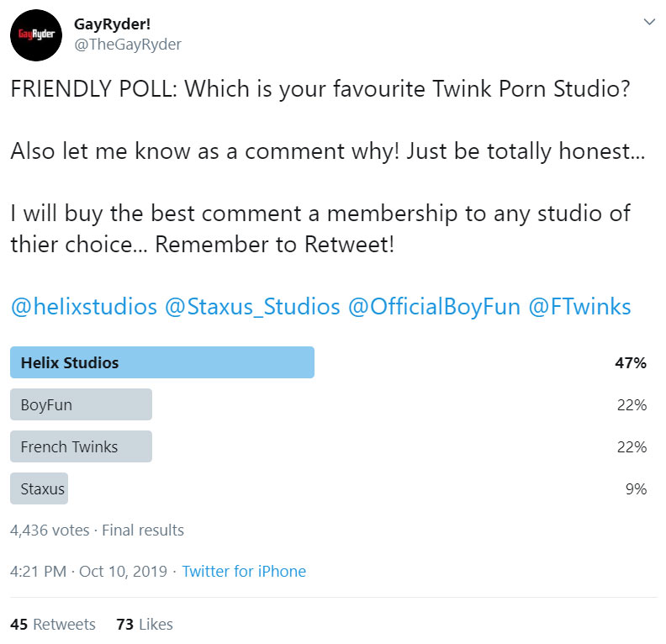View the 45 Retweets list
Screen dimensions: 666x644
(53, 624)
